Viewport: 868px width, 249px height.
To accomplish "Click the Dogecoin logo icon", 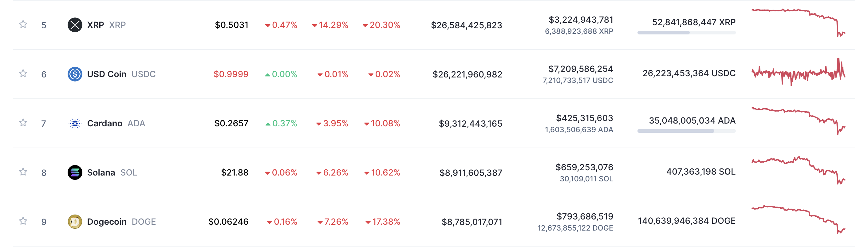I will click(x=75, y=222).
